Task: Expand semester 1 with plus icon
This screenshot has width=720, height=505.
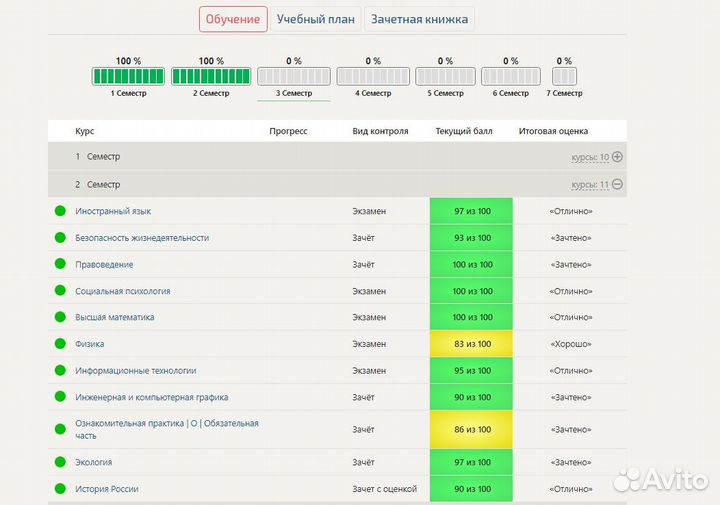Action: [617, 157]
